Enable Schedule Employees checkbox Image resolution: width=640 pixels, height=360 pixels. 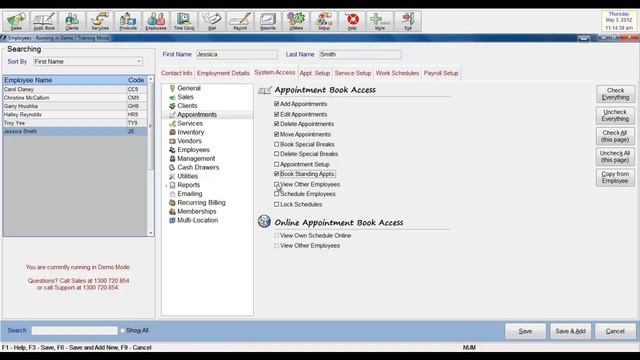[277, 194]
